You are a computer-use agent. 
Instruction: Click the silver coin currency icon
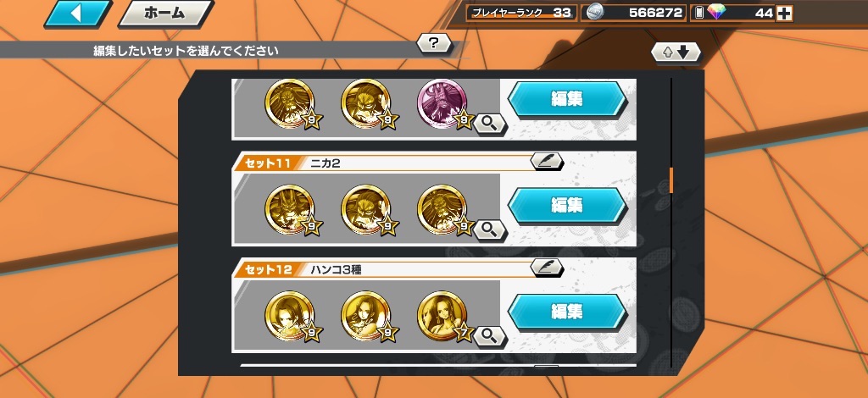coord(596,12)
